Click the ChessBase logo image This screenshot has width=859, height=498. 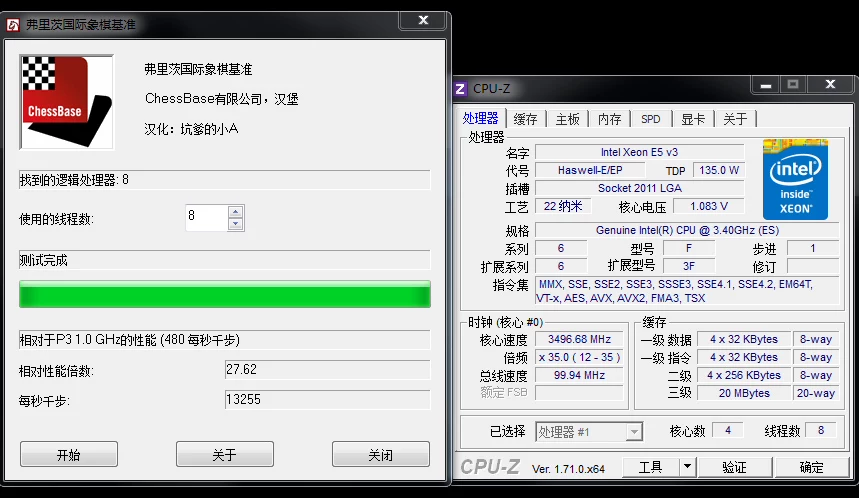(x=66, y=102)
